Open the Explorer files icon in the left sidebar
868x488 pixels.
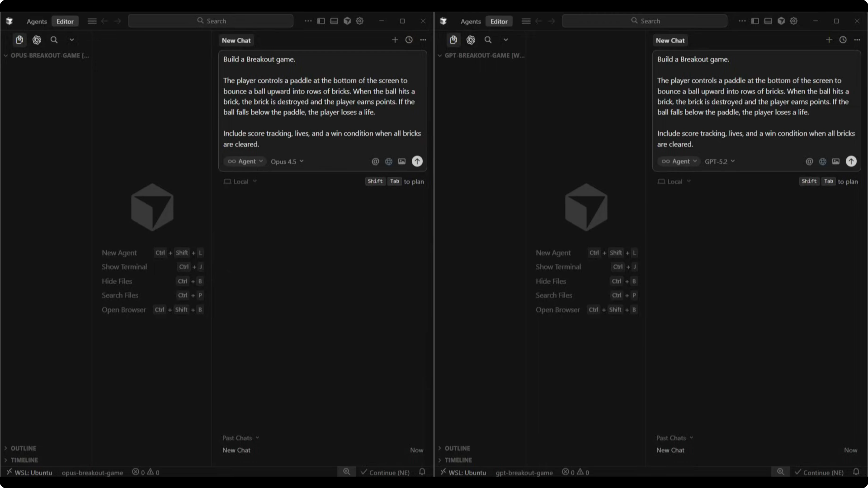pyautogui.click(x=20, y=40)
